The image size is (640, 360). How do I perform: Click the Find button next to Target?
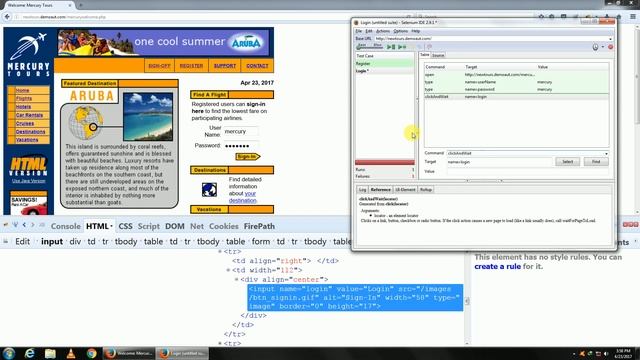coord(596,162)
